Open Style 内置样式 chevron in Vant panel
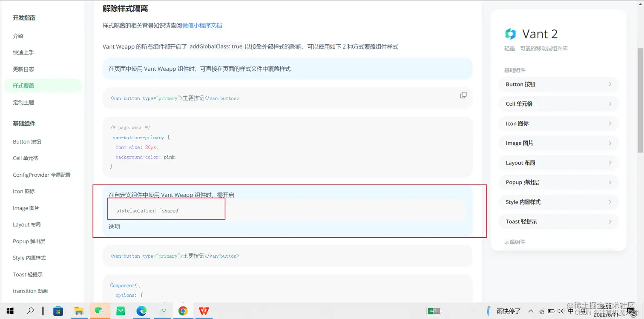Screen dimensions: 644x319 (x=610, y=202)
